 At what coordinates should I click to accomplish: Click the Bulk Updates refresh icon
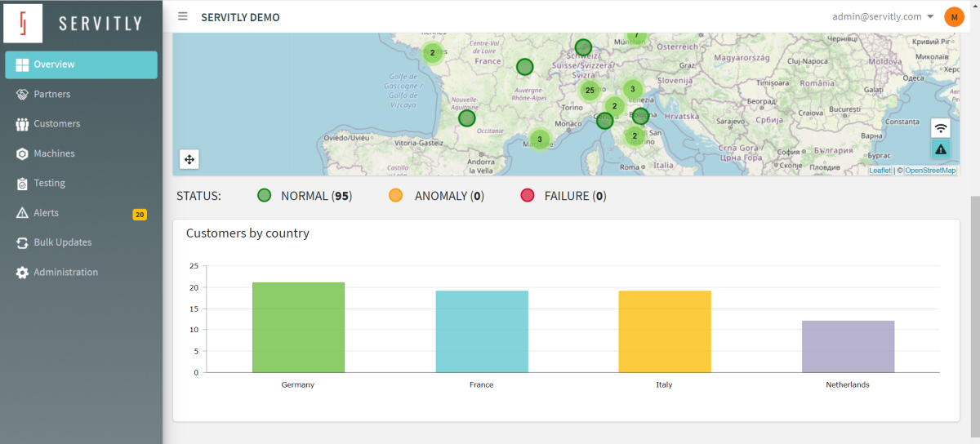tap(22, 242)
